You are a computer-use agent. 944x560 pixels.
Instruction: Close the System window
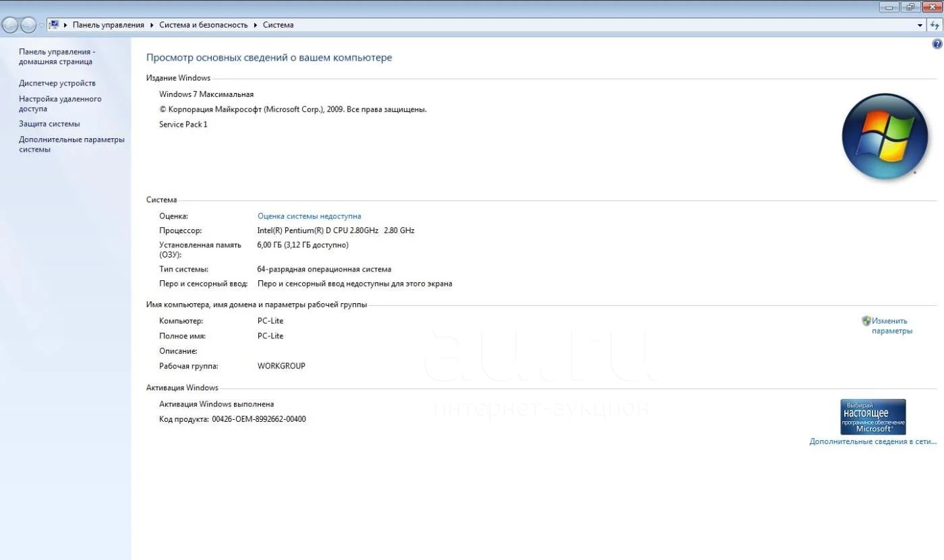coord(932,7)
